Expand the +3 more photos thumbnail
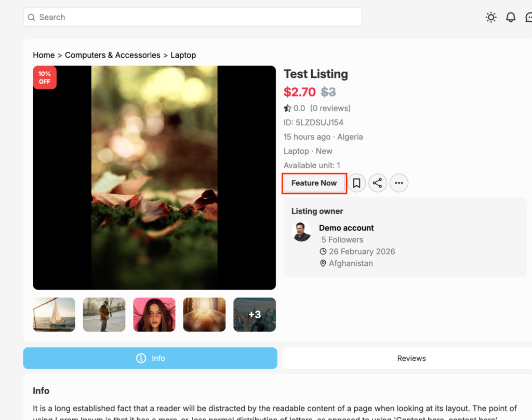This screenshot has height=420, width=532. [255, 315]
